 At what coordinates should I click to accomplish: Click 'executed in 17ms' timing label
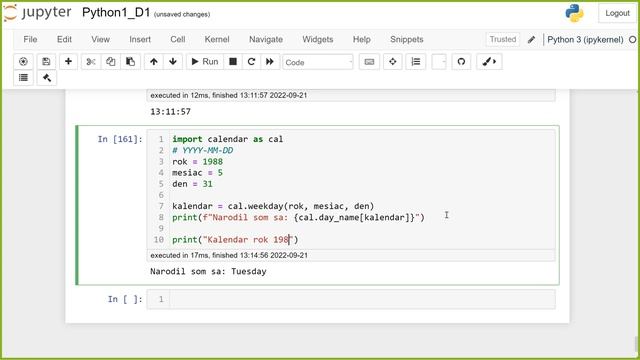point(229,255)
